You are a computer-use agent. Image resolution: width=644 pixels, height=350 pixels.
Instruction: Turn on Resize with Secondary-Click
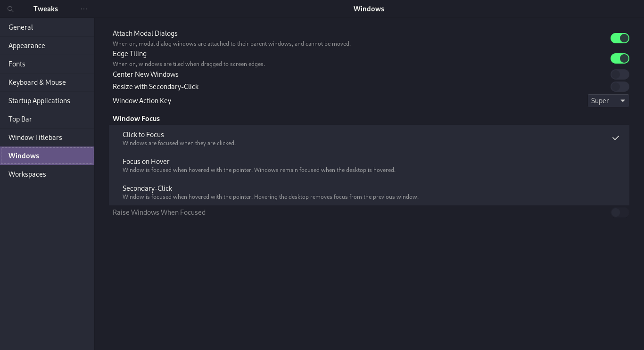coord(619,86)
